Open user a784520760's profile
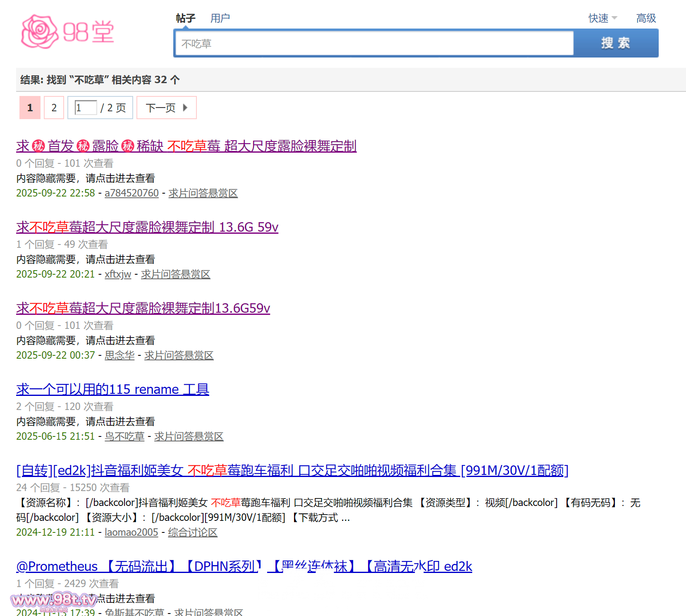Screen dimensions: 686x616 coord(131,193)
